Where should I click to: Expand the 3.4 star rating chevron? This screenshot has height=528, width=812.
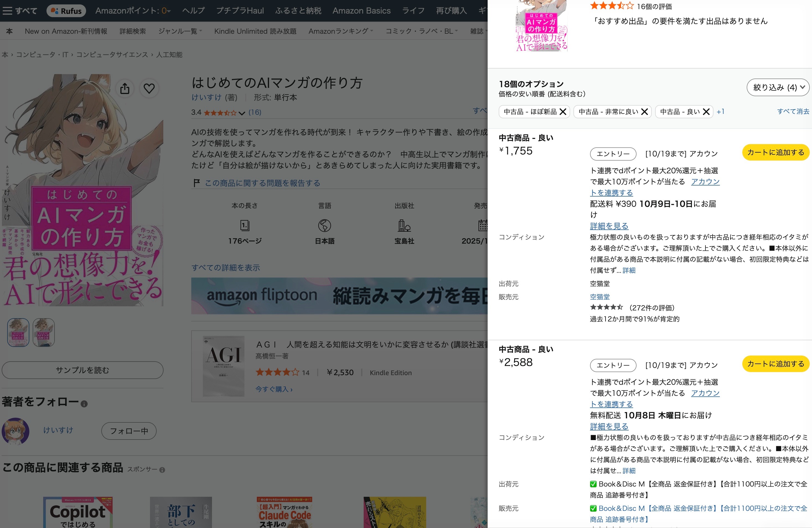(x=242, y=113)
